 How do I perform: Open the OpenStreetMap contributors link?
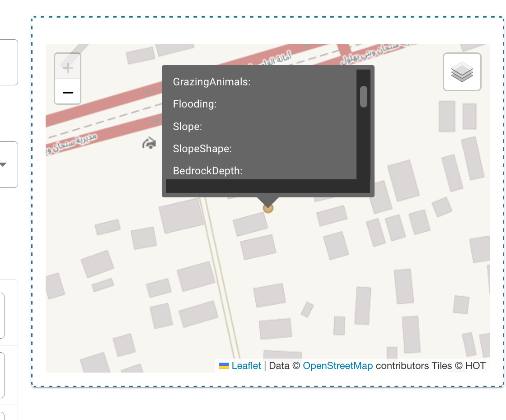337,365
